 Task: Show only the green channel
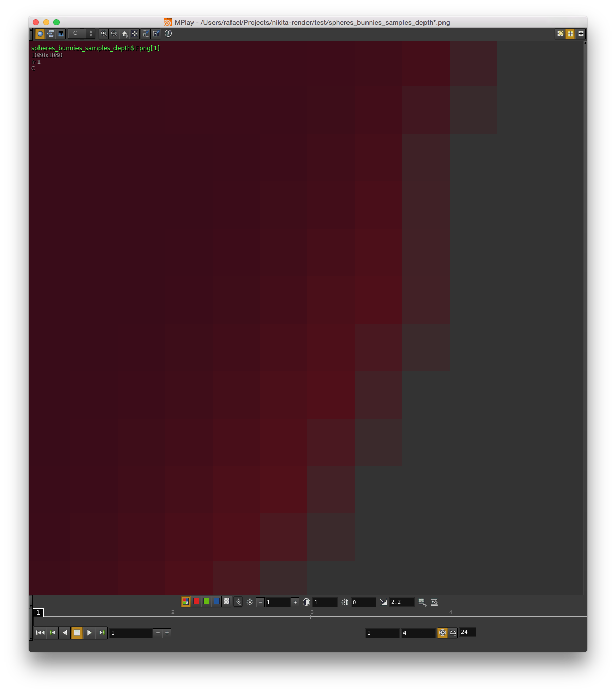coord(206,602)
